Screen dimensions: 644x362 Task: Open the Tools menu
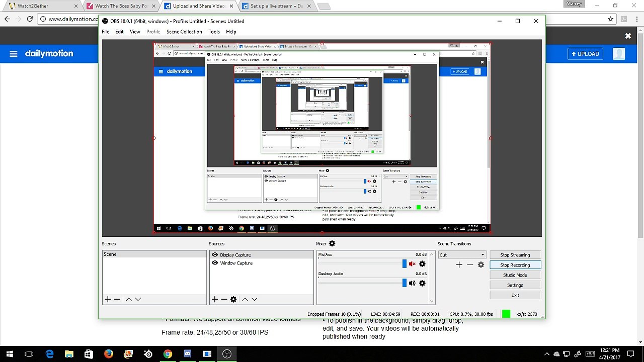[214, 32]
